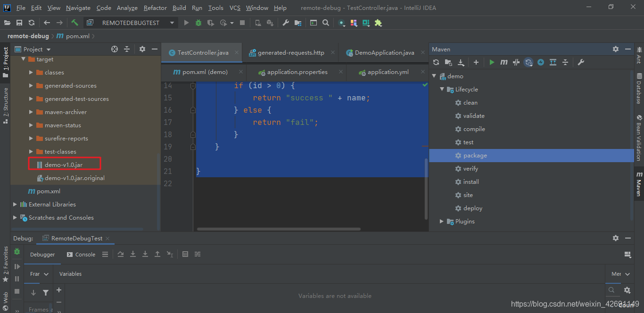Collapse the target folder in project tree
The image size is (644, 313).
[x=23, y=59]
